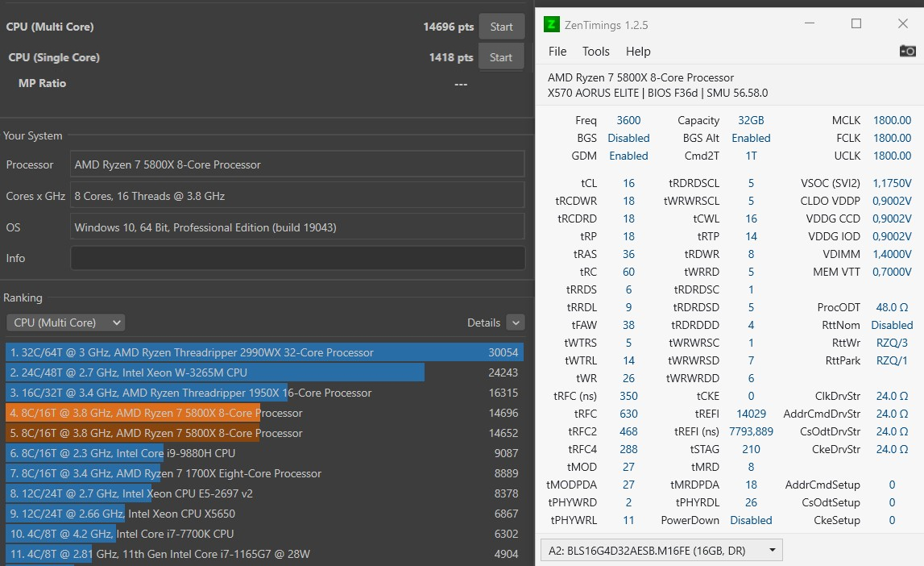Click the ZenTimings green Z app icon
This screenshot has height=566, width=924.
[551, 24]
